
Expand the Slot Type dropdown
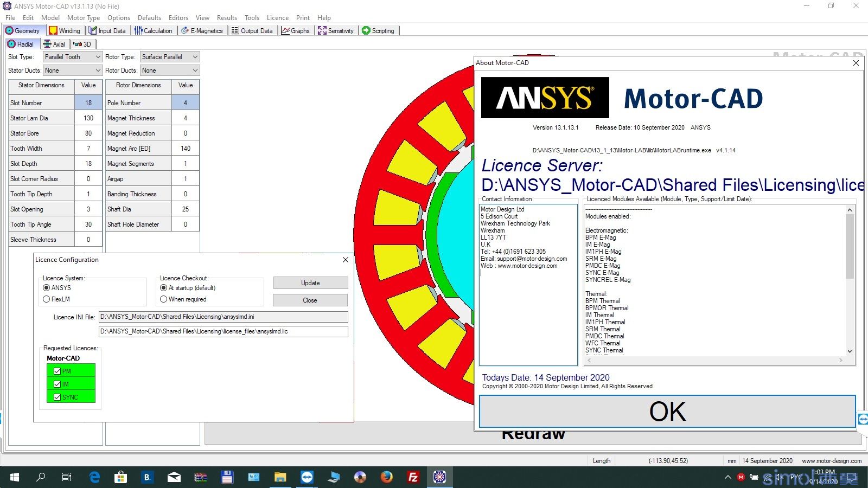point(98,57)
